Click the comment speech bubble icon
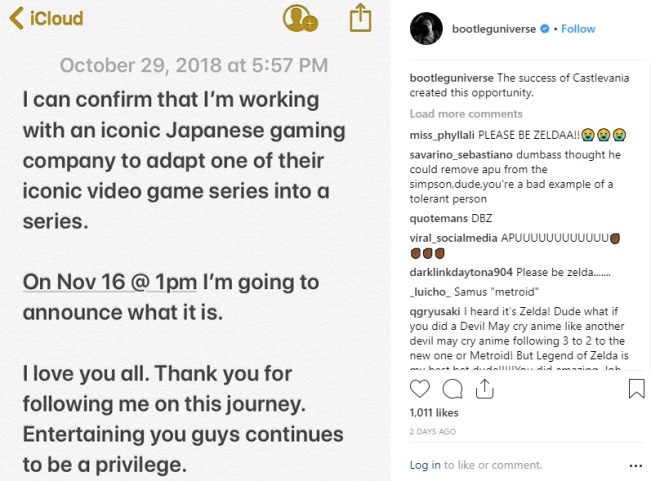The width and height of the screenshot is (651, 481). coord(450,389)
